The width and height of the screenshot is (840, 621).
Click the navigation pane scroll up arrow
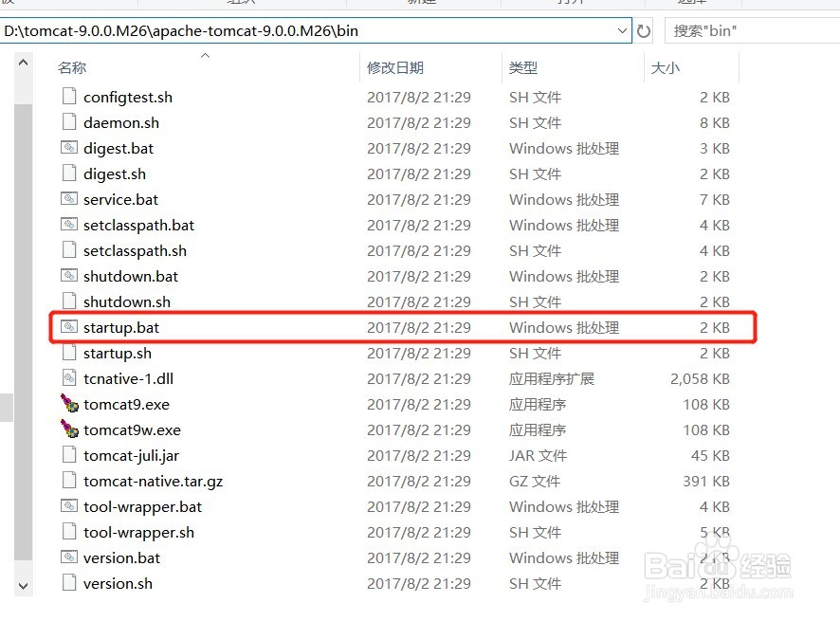point(23,63)
